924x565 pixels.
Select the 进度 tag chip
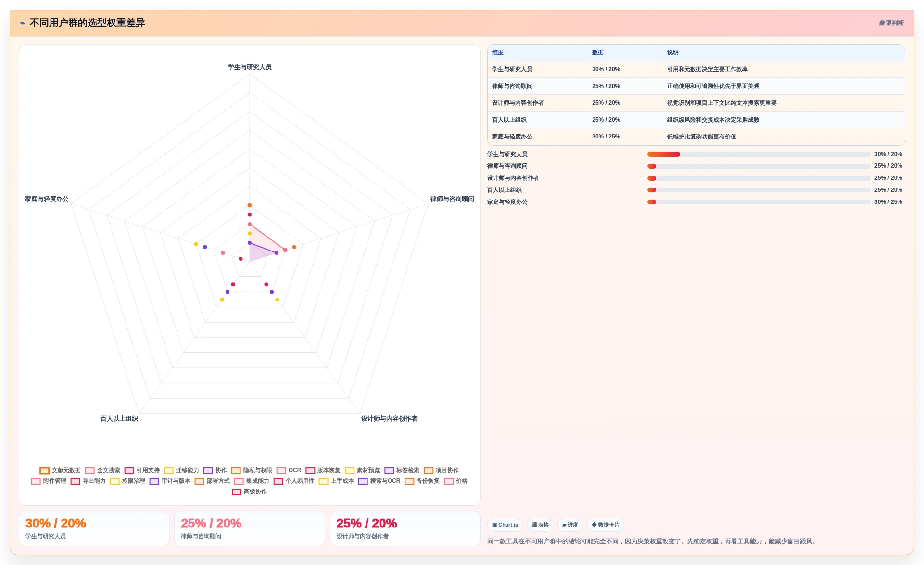[x=570, y=525]
